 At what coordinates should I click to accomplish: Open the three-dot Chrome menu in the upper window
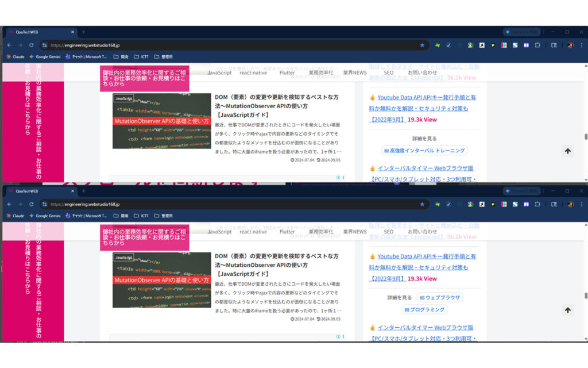(x=582, y=45)
